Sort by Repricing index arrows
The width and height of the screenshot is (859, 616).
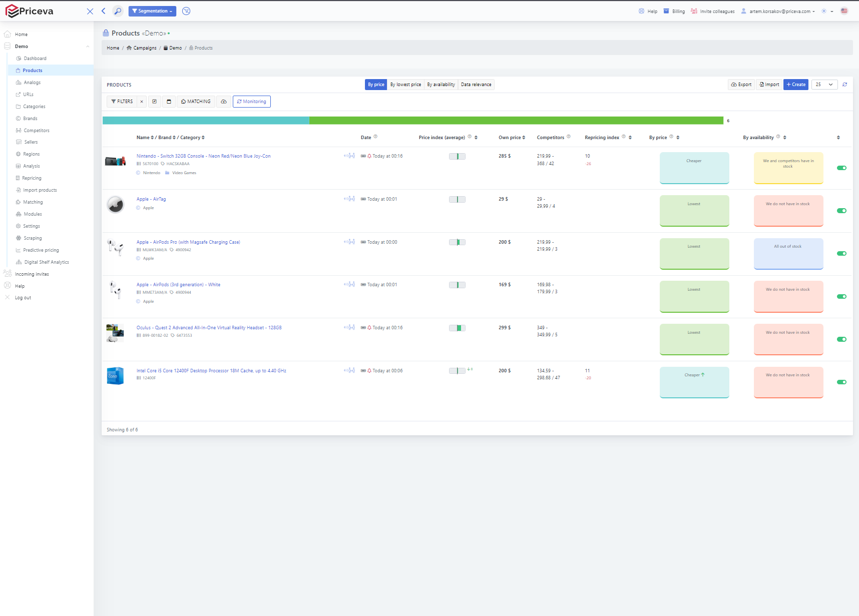[x=630, y=138]
